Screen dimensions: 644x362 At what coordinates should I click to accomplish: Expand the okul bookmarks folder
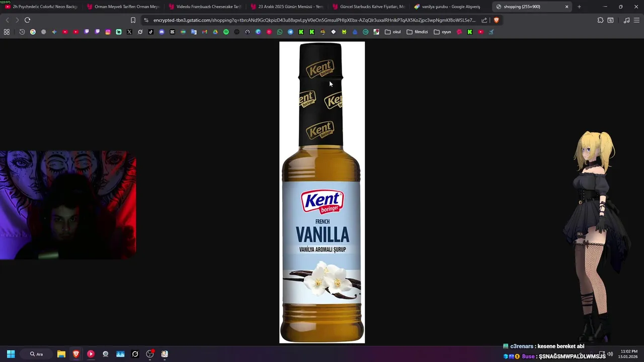pos(393,32)
